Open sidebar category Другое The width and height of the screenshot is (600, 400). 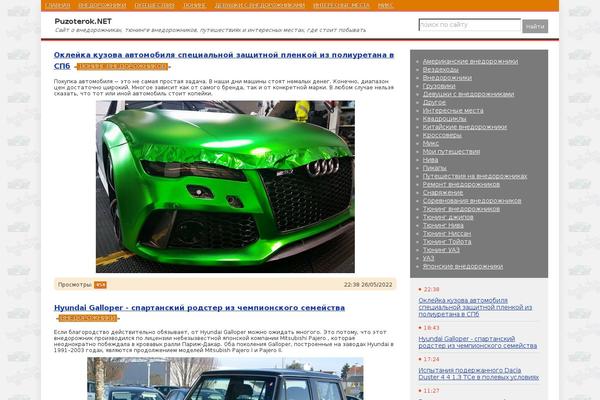[x=434, y=103]
